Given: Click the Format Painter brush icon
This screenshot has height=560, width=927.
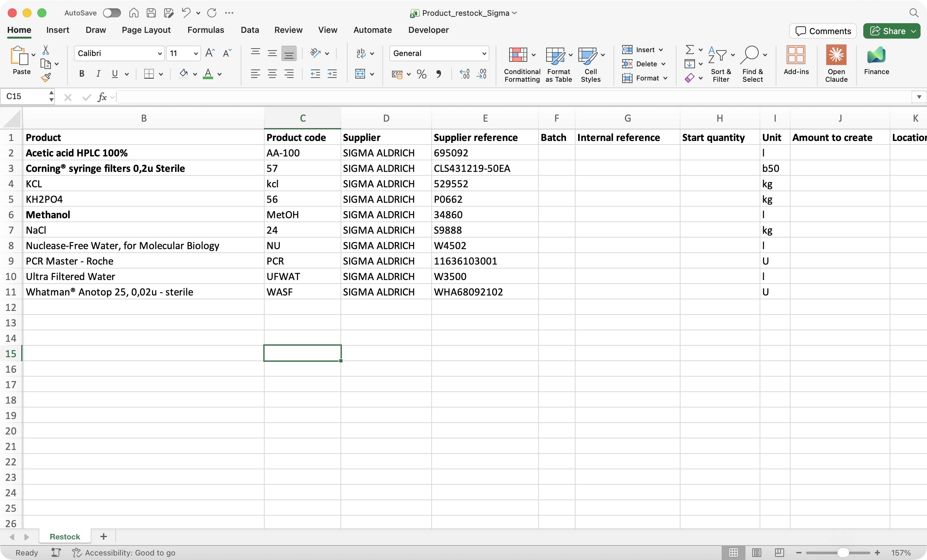Looking at the screenshot, I should click(46, 78).
